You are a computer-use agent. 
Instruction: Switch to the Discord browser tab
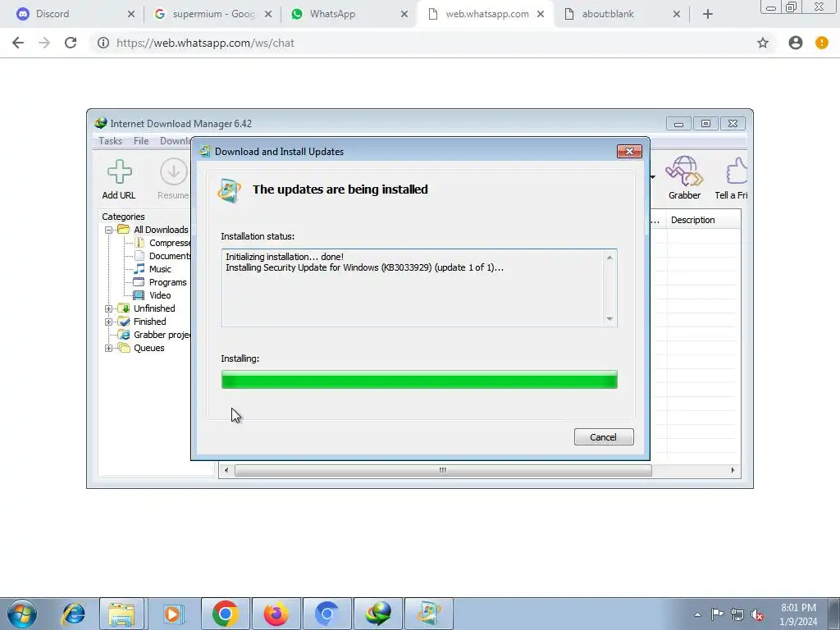tap(75, 14)
